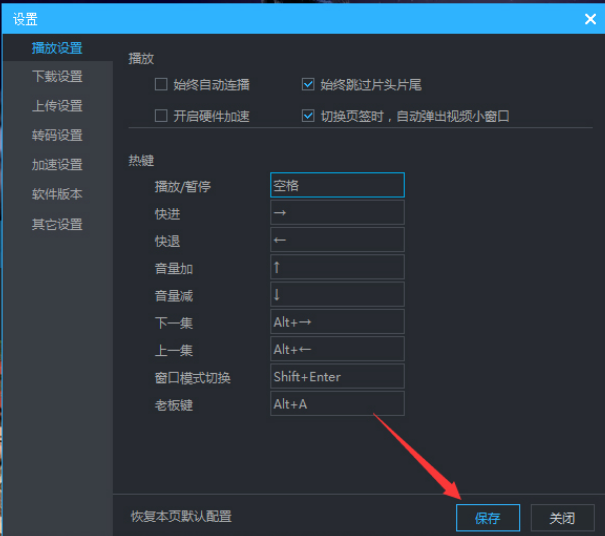Show the 软件版本 tab
The width and height of the screenshot is (605, 536).
pos(57,194)
